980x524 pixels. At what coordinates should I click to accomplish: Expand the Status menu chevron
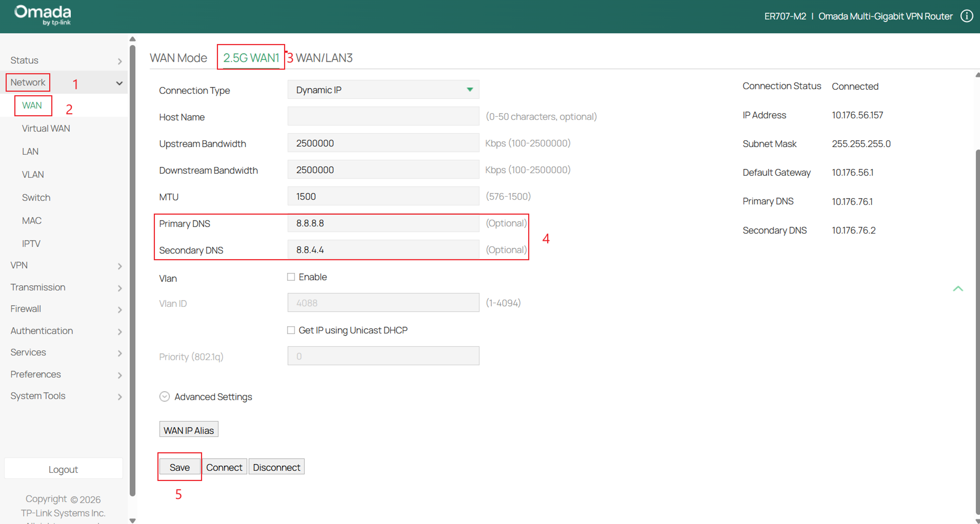click(x=120, y=61)
